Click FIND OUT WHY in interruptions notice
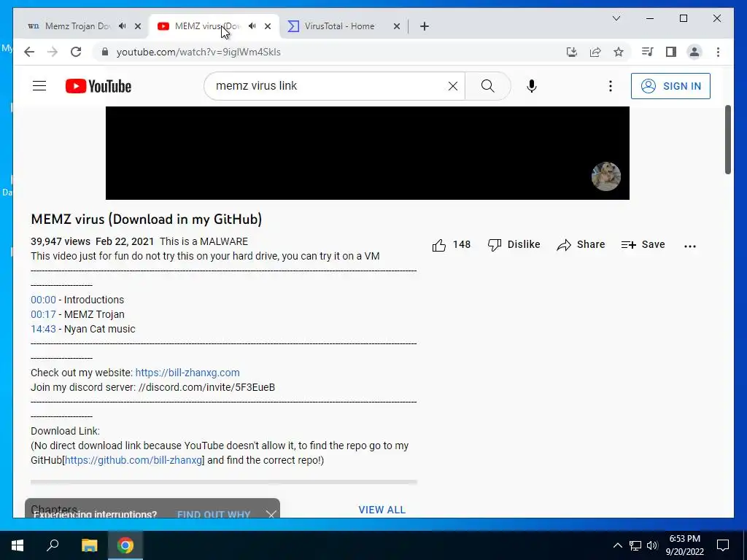 tap(214, 514)
